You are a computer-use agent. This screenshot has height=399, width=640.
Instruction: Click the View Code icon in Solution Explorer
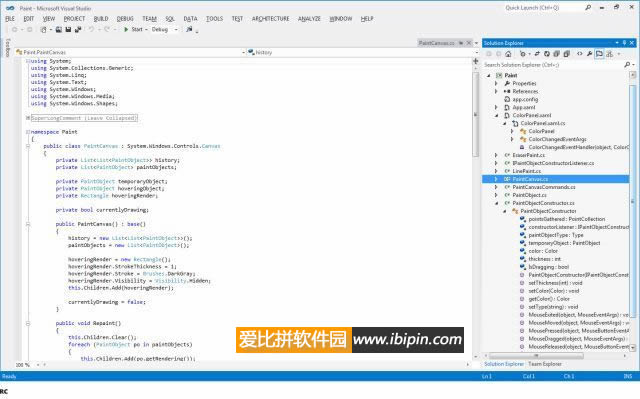point(580,54)
